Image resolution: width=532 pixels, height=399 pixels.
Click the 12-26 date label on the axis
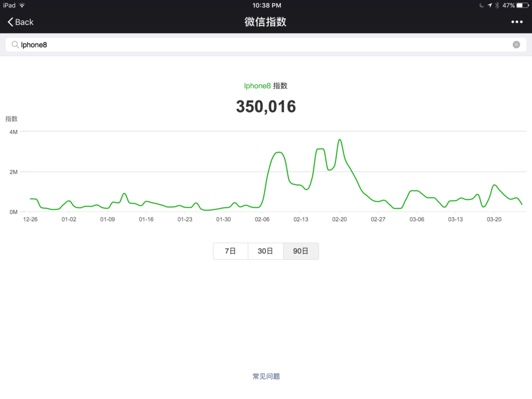[30, 220]
